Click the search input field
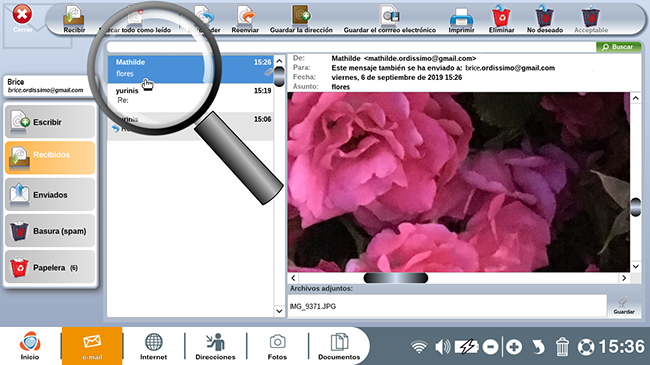Viewport: 650px width, 365px height. pyautogui.click(x=351, y=47)
